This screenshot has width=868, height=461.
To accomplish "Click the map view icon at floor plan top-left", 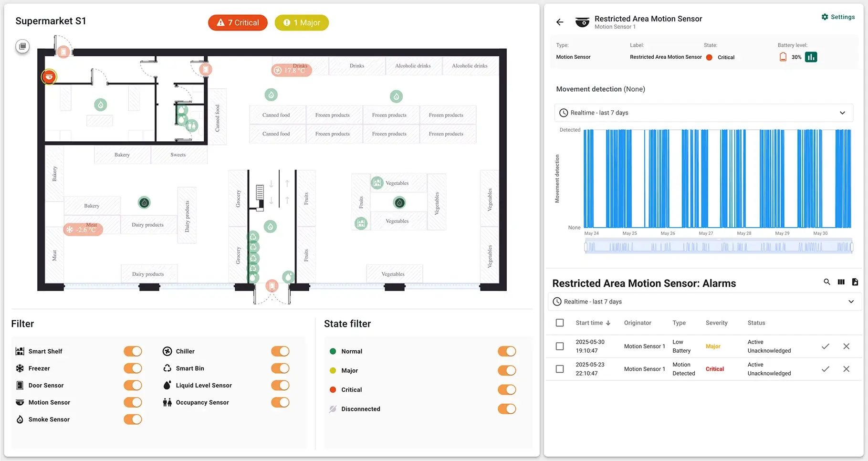I will click(x=22, y=46).
